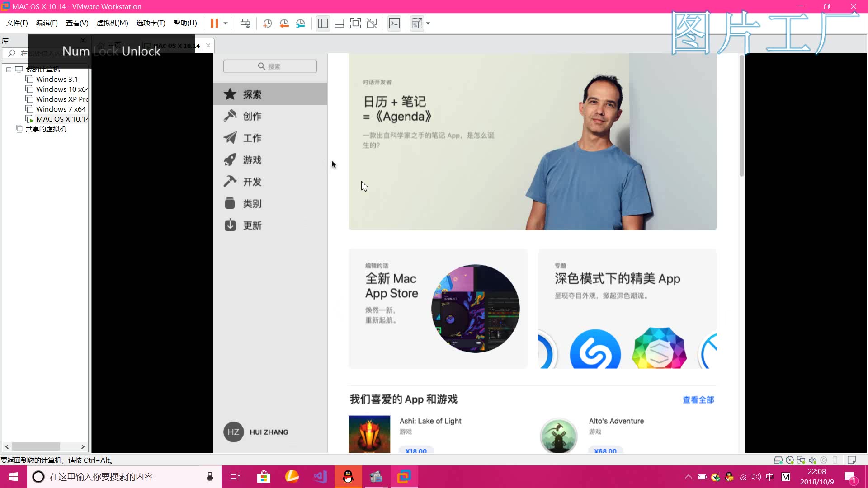Collapse the 我的计算机 tree node
The width and height of the screenshot is (868, 488).
pos(9,69)
